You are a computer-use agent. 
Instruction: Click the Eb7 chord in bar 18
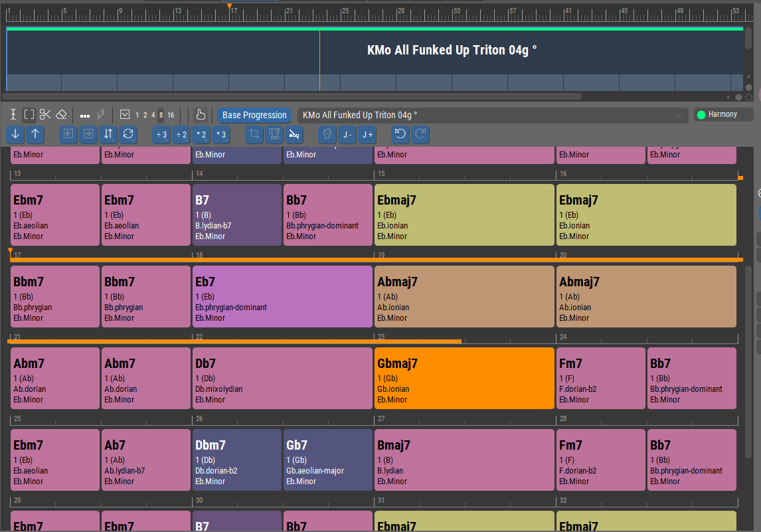coord(282,297)
